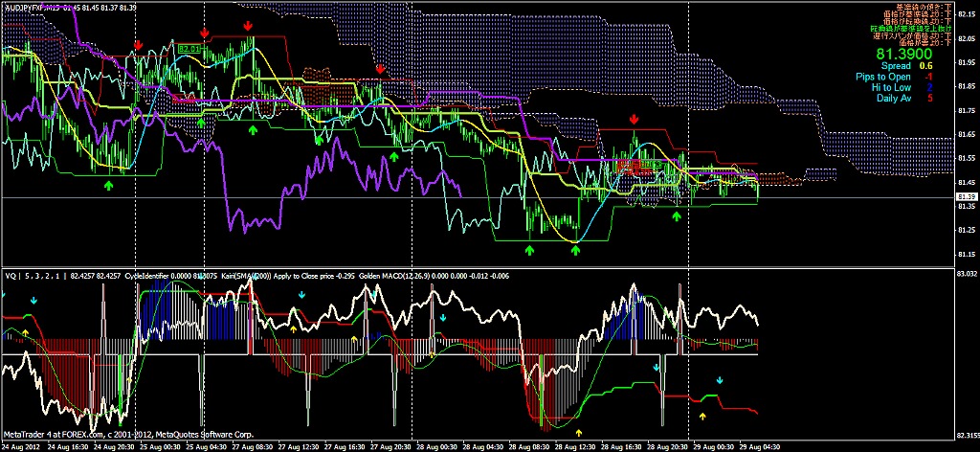Click the current price marker 81.39 on axis
The image size is (980, 452).
(x=966, y=197)
